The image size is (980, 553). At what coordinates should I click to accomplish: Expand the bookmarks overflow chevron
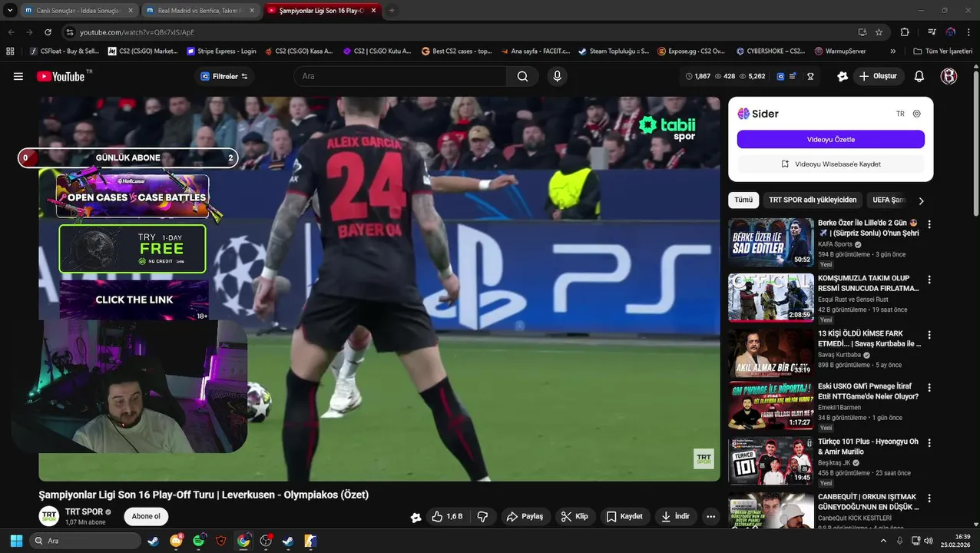pos(892,51)
